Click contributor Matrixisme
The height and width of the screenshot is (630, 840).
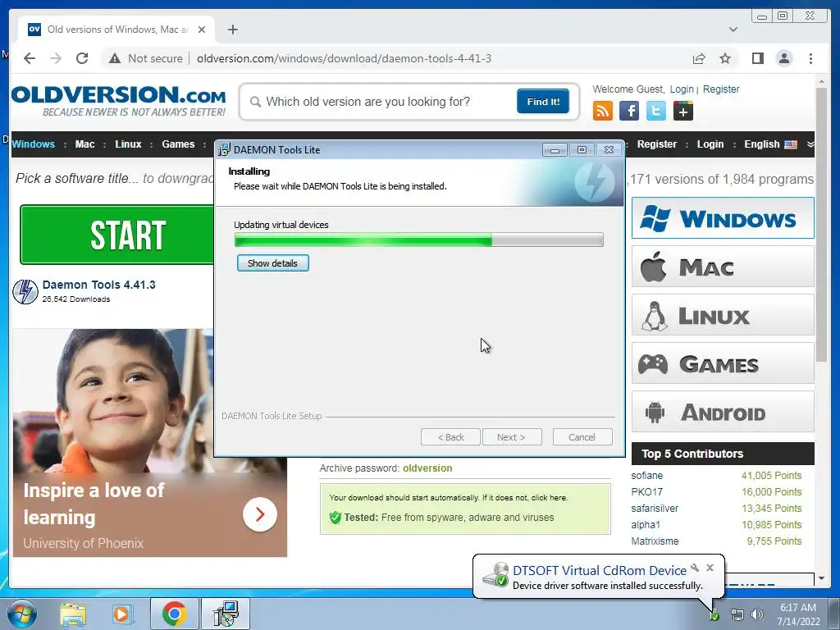pos(655,541)
